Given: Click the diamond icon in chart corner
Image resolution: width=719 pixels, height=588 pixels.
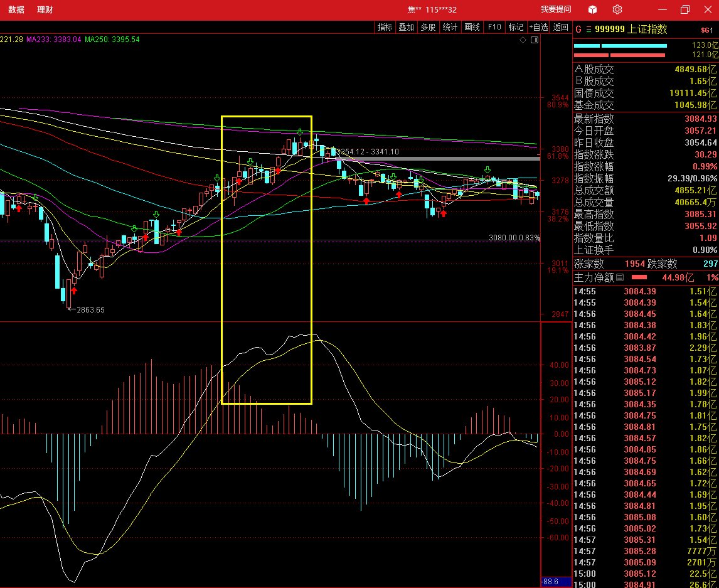Looking at the screenshot, I should pyautogui.click(x=523, y=40).
